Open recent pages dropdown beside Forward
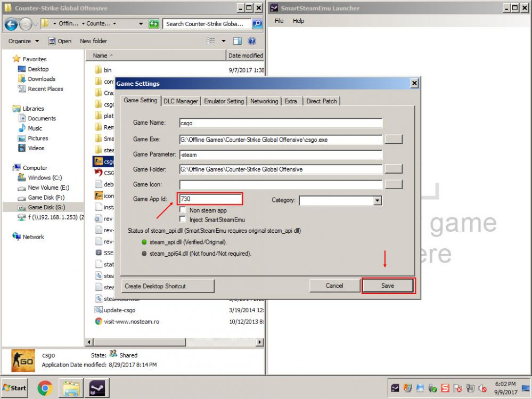 [36, 24]
